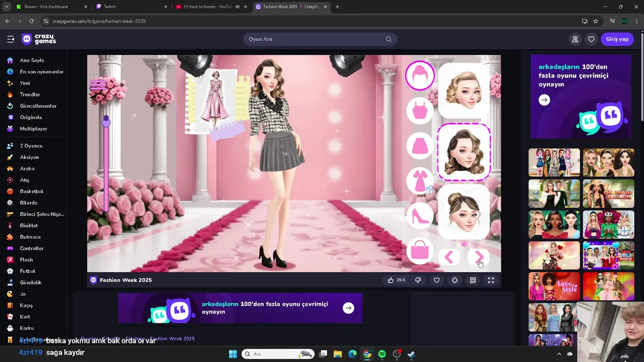
Task: Open Spotify from the taskbar
Action: [382, 354]
